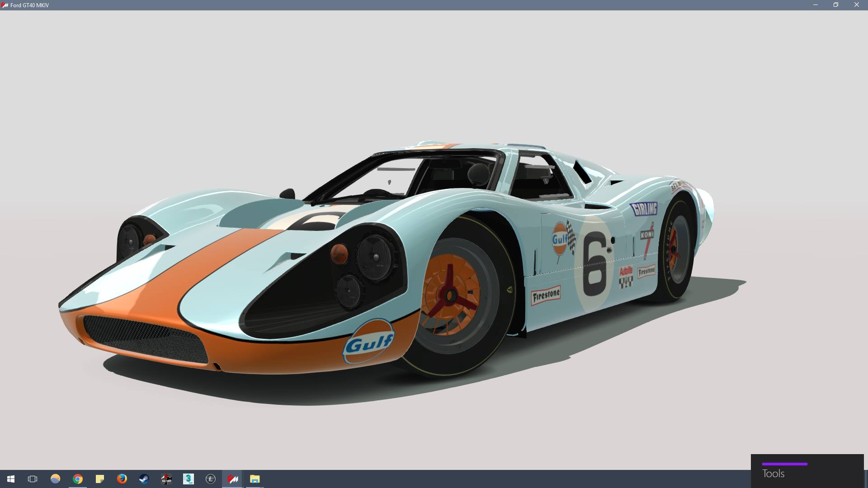Close the Ford GT40 MKIV showroom window
The image size is (868, 488).
(x=857, y=5)
